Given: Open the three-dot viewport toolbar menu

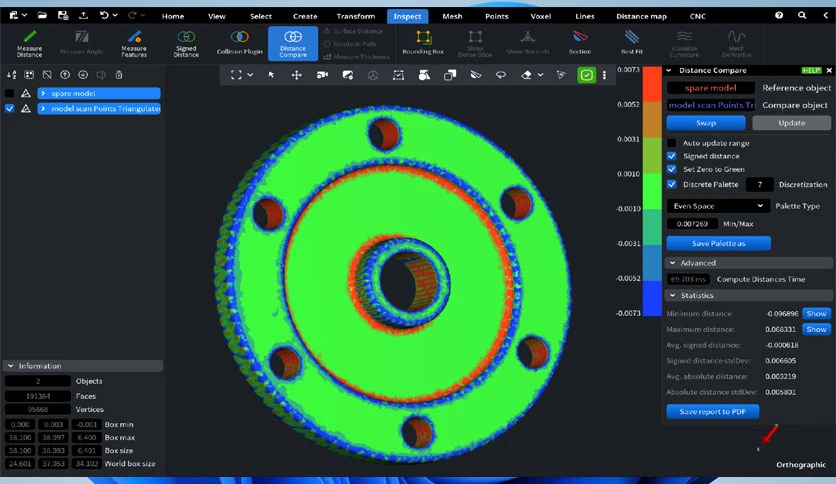Looking at the screenshot, I should [x=604, y=75].
